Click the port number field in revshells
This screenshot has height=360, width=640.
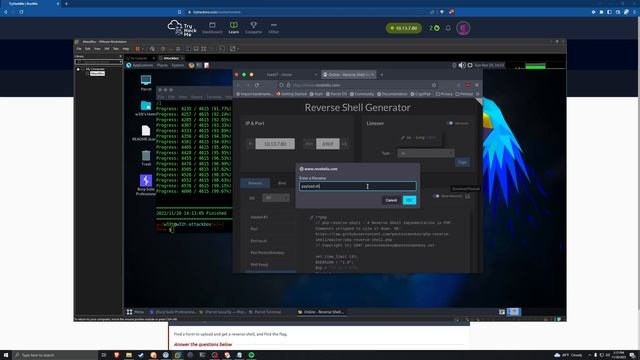point(327,144)
